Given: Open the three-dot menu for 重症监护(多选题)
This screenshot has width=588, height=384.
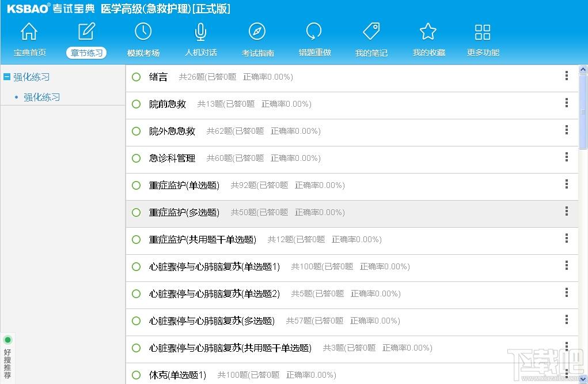Looking at the screenshot, I should pyautogui.click(x=567, y=211).
